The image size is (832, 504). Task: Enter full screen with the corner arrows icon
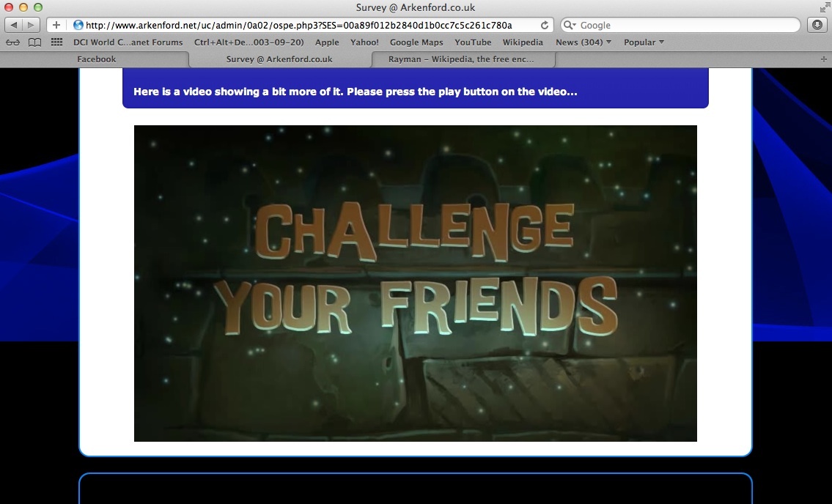[824, 7]
